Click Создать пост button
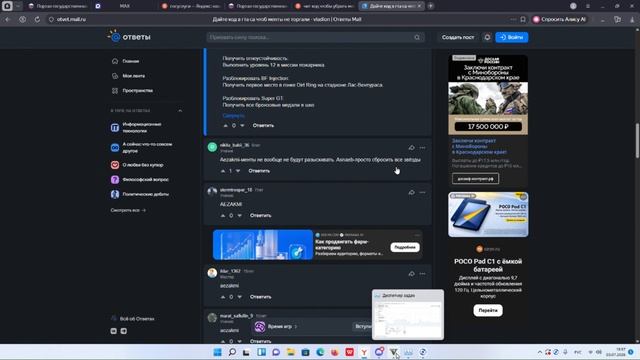Image resolution: width=640 pixels, height=360 pixels. pyautogui.click(x=458, y=37)
